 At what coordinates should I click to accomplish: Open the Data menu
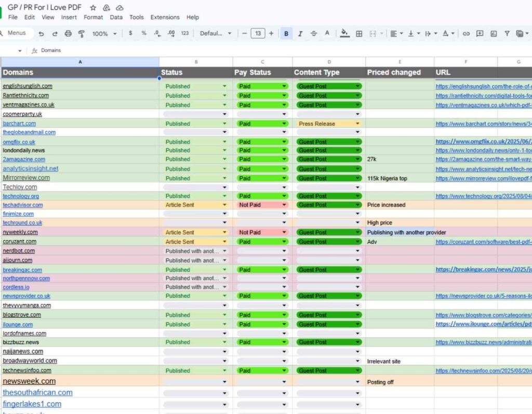[116, 17]
